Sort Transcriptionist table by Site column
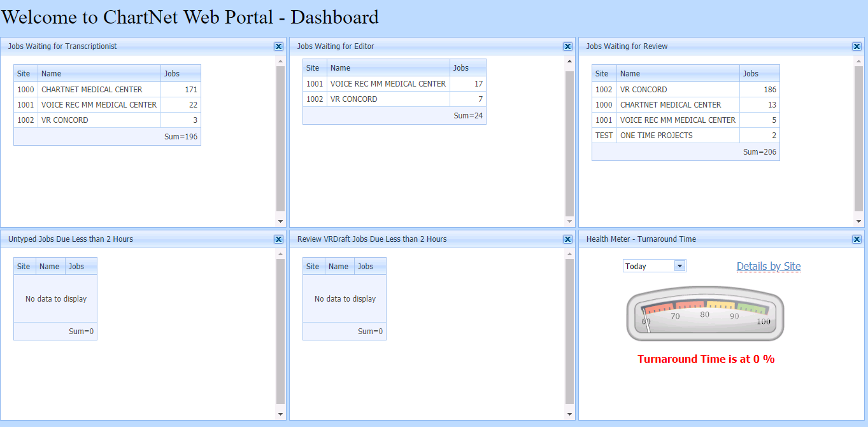This screenshot has height=427, width=868. [x=26, y=73]
